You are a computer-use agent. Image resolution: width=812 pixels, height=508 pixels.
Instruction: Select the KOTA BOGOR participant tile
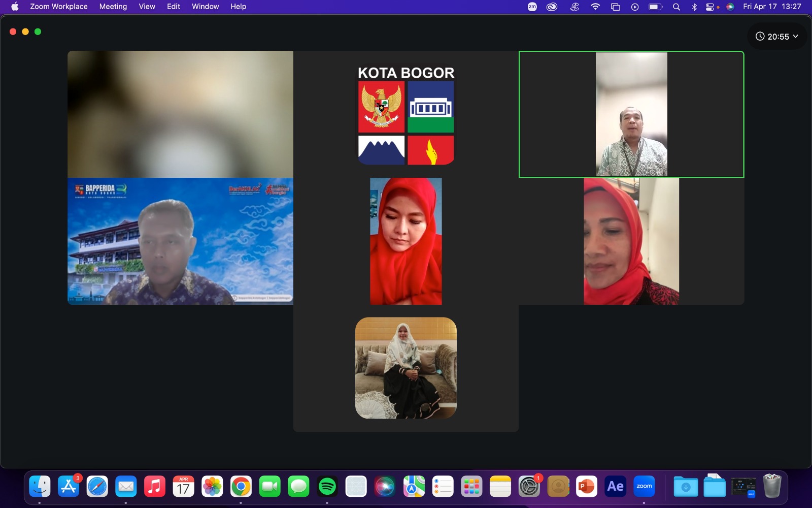(406, 114)
